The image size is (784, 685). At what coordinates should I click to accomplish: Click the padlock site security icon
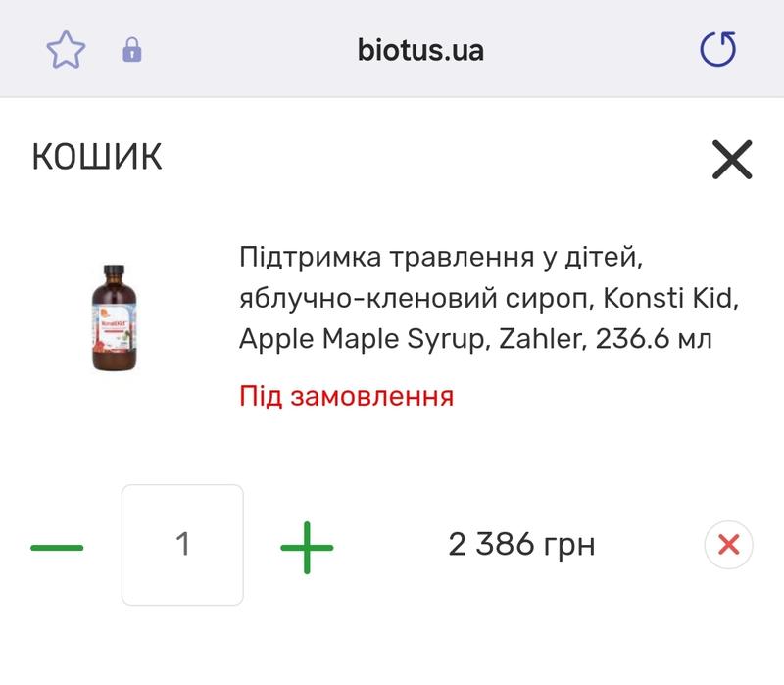[131, 50]
